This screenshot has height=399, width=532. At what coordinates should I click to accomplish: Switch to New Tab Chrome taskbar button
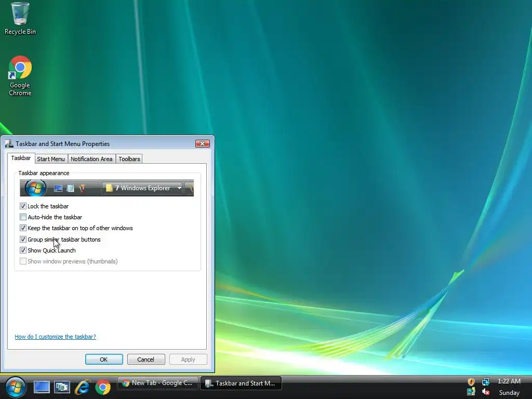[x=158, y=383]
